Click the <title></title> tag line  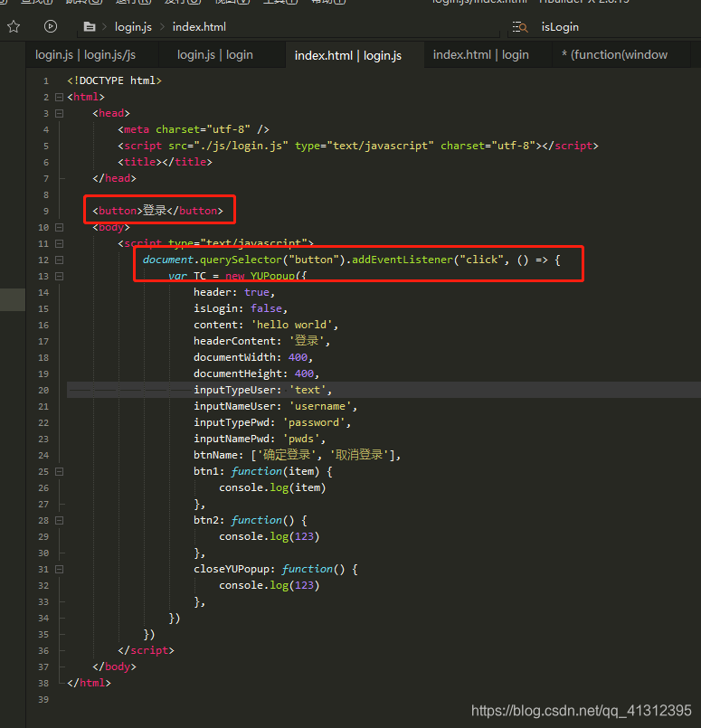[165, 162]
